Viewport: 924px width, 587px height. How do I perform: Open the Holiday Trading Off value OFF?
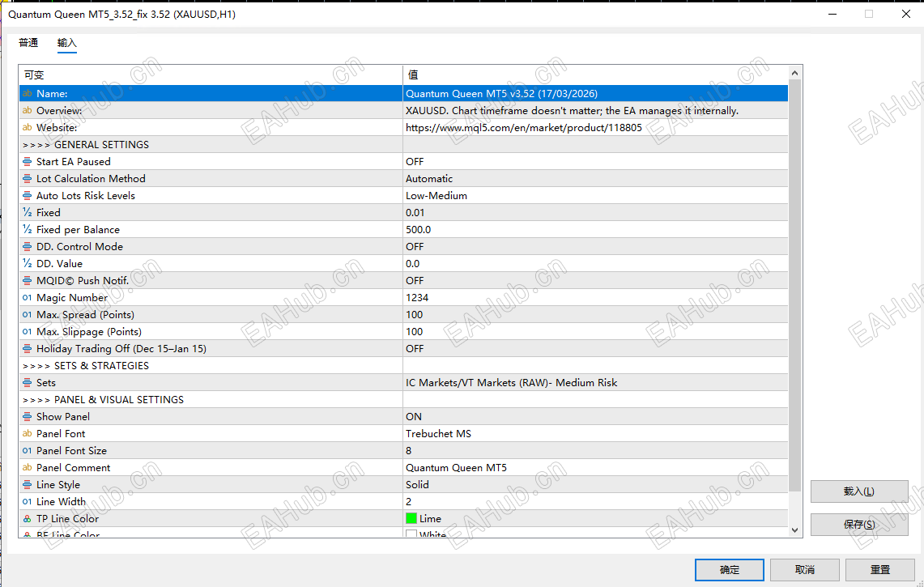595,349
